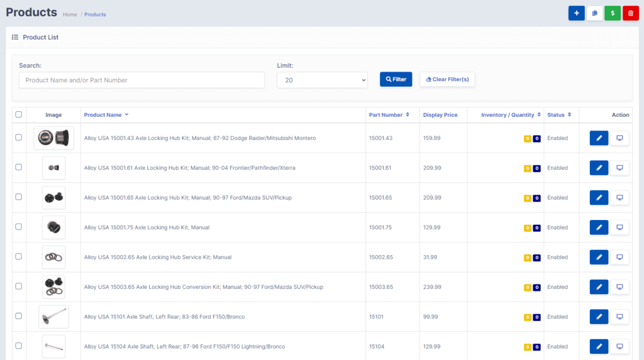Check the box for Alloy USA 15001.65 row
This screenshot has width=644, height=360.
(x=18, y=197)
